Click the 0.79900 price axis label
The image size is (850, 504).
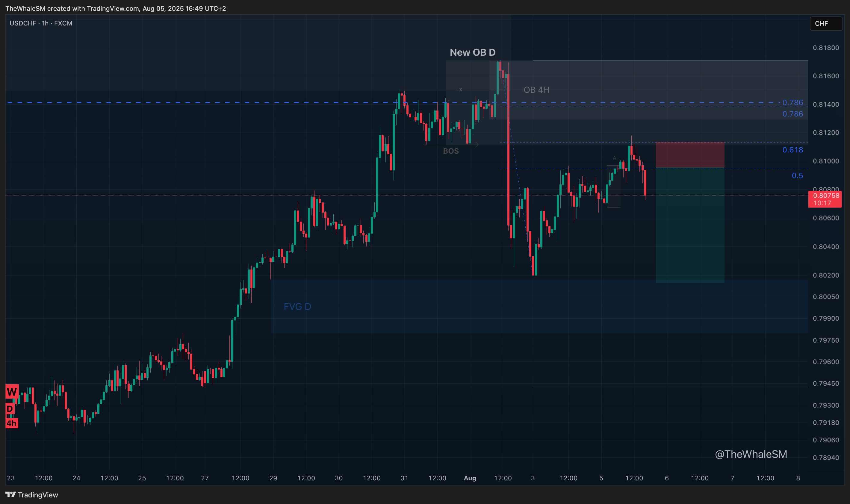coord(825,318)
